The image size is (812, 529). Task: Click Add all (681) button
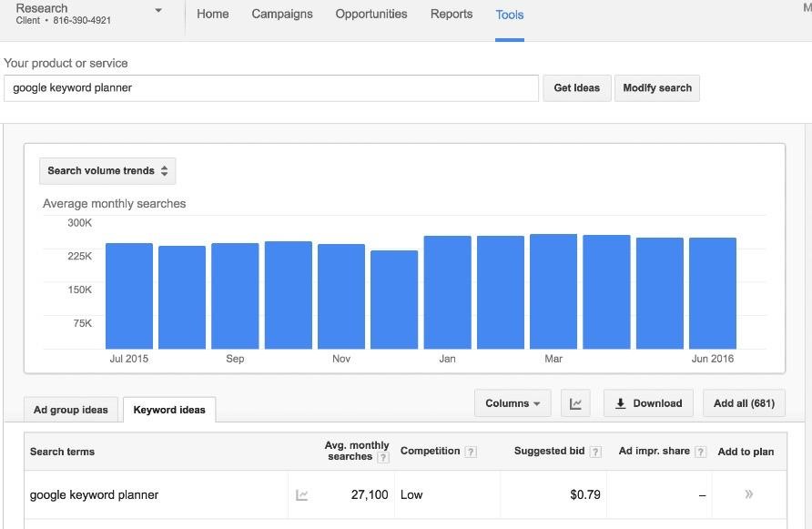click(x=744, y=403)
